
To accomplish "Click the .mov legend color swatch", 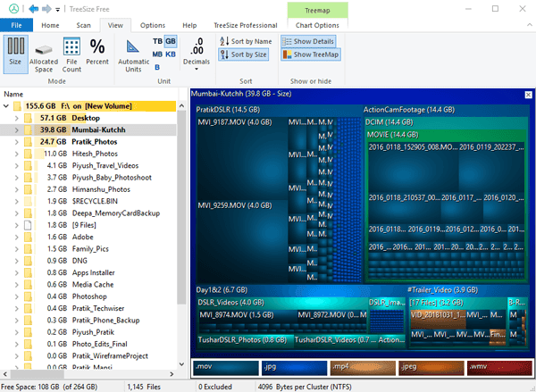I will tap(226, 368).
